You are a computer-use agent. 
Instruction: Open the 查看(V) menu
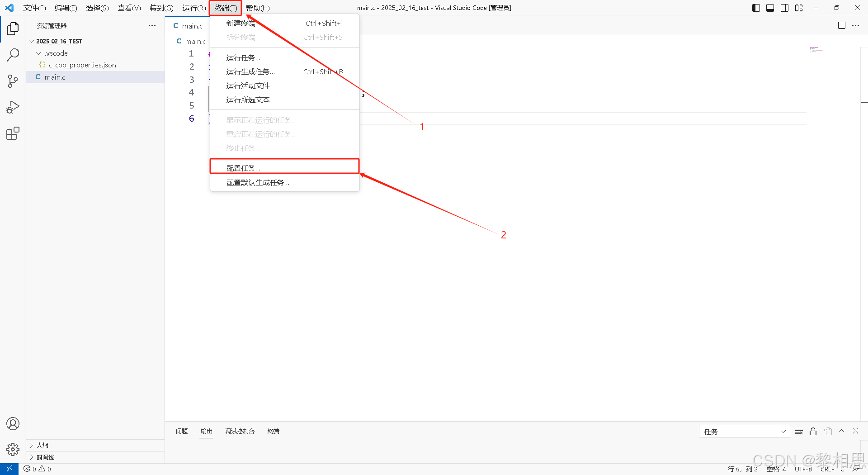tap(129, 8)
